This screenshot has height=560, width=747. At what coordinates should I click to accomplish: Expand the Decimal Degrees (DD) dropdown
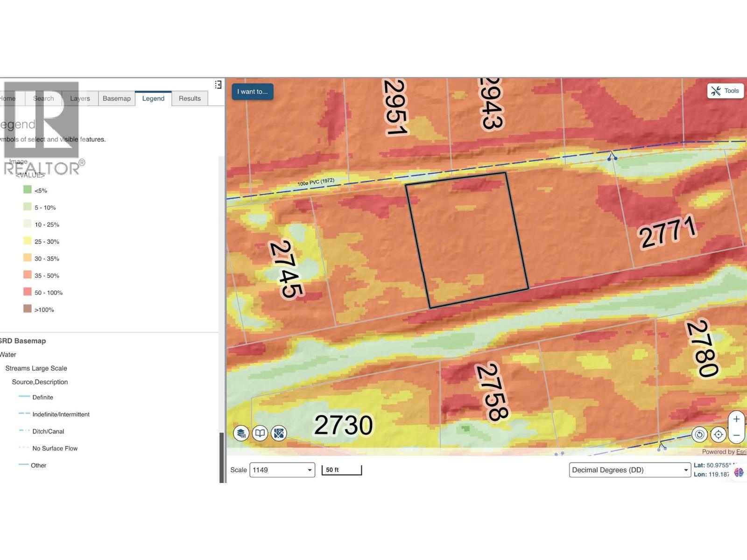point(629,470)
